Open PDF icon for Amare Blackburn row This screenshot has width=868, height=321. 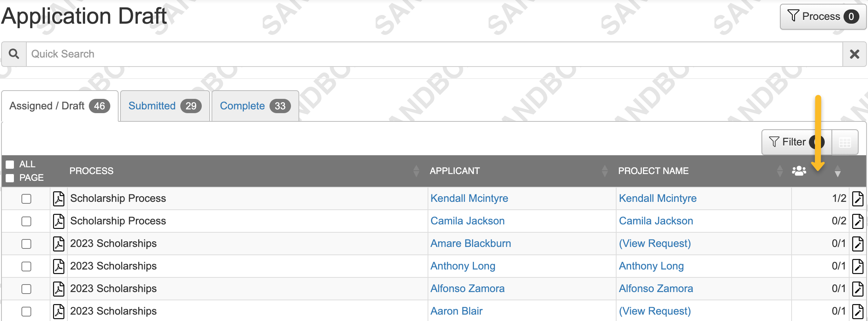(x=59, y=244)
